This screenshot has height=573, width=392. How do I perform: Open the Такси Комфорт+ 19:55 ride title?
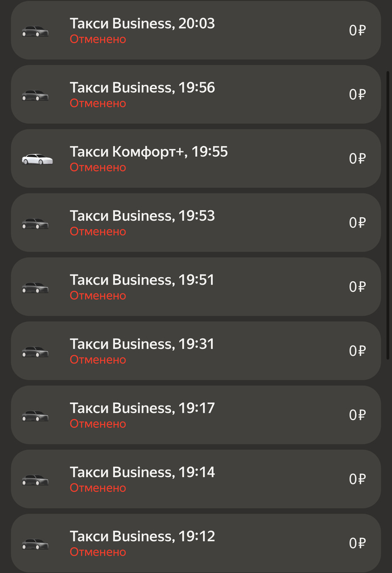coord(148,152)
